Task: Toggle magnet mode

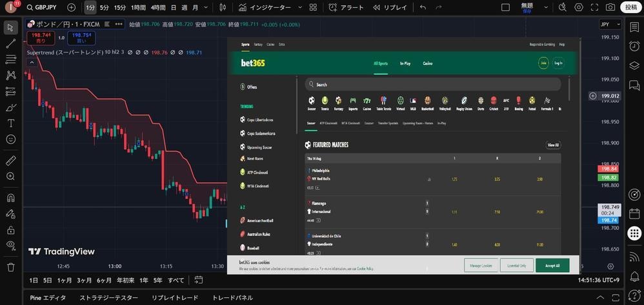Action: [x=11, y=198]
